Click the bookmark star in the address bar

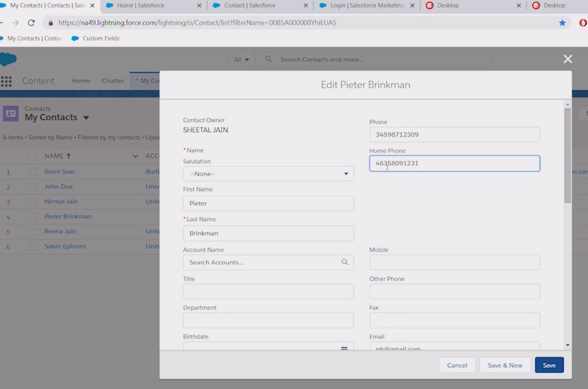[562, 23]
